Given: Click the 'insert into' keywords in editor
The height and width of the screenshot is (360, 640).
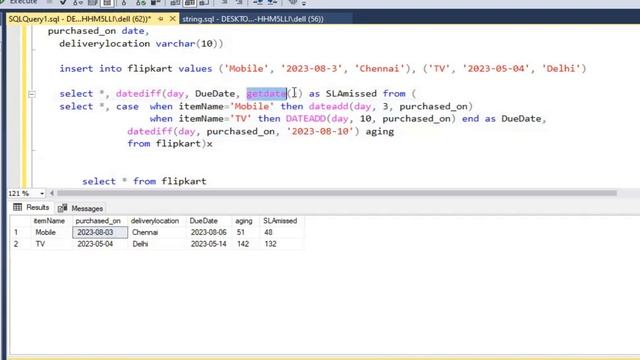Looking at the screenshot, I should 91,69.
